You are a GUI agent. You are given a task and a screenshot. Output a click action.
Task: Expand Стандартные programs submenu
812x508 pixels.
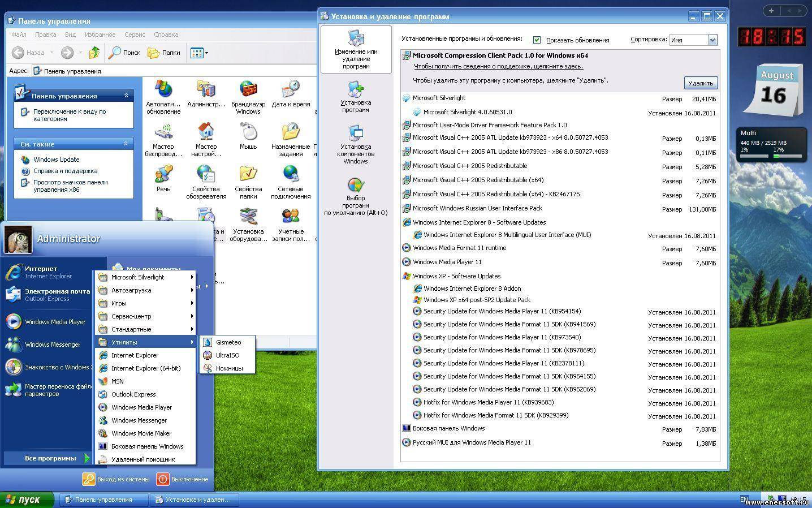(x=145, y=329)
